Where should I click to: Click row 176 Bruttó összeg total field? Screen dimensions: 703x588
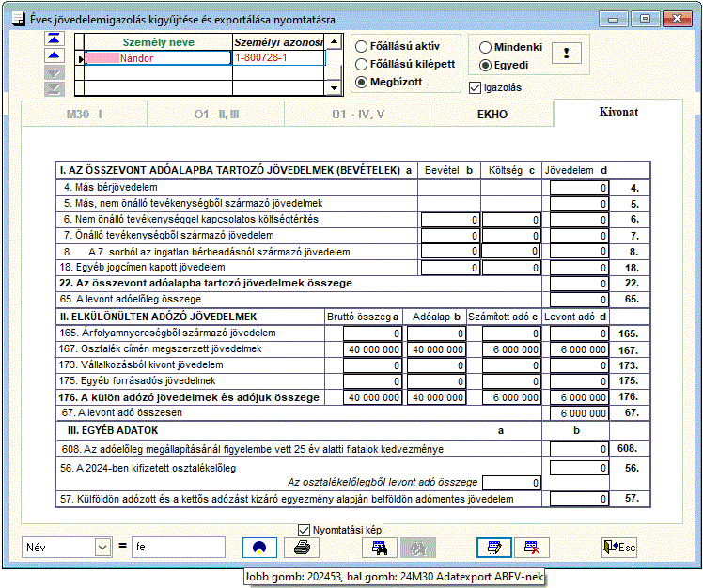(x=373, y=397)
